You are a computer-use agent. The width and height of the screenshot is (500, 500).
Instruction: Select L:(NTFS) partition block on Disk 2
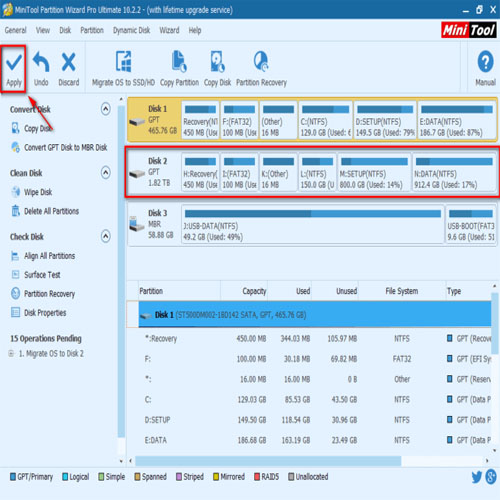click(317, 172)
